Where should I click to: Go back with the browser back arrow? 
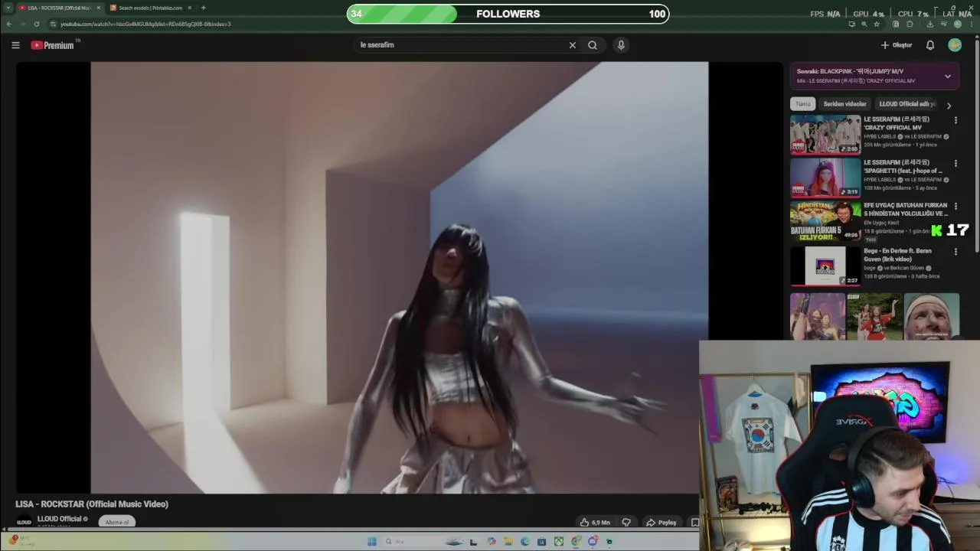9,24
